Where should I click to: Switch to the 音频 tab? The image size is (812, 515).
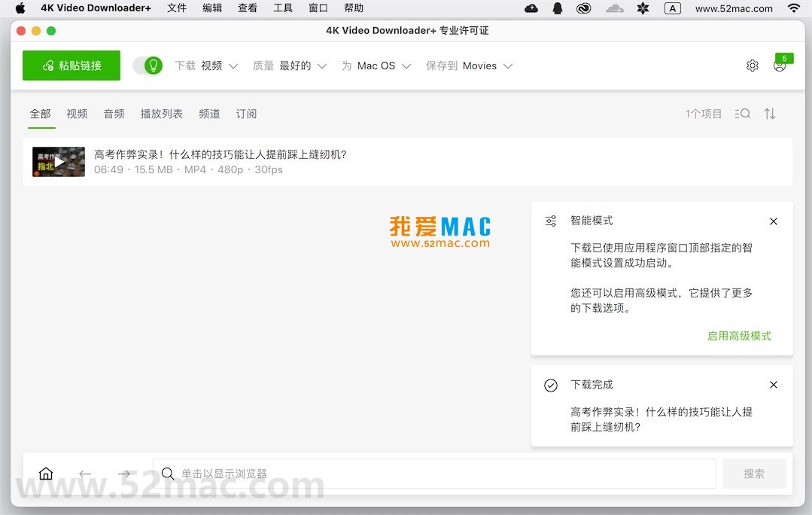pyautogui.click(x=114, y=114)
